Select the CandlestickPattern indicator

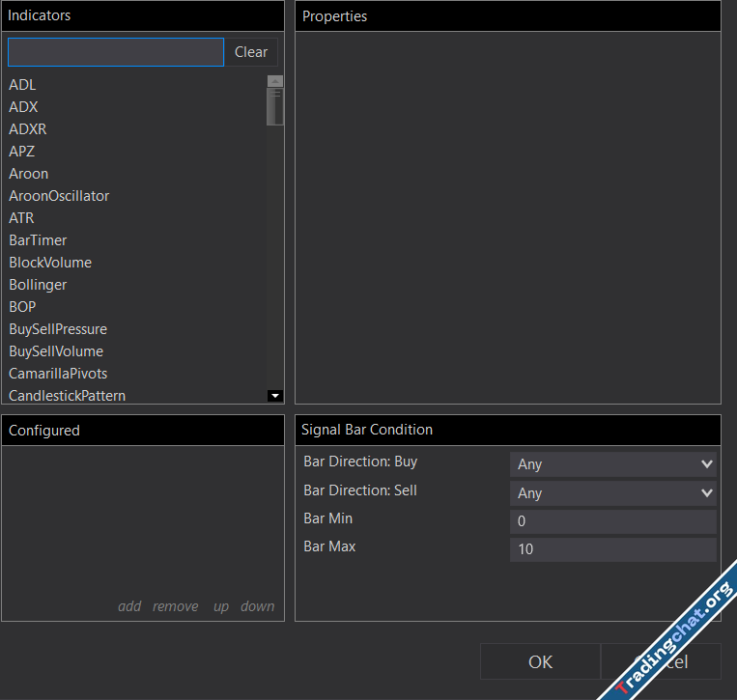click(67, 396)
